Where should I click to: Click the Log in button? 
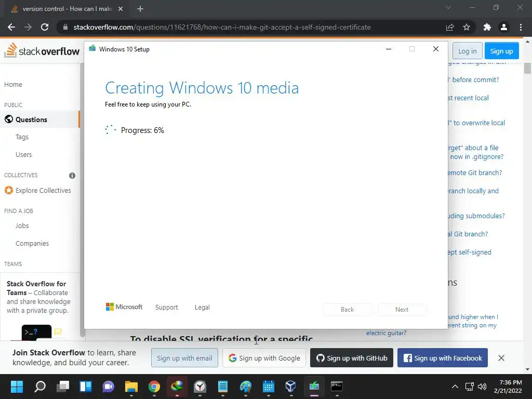click(467, 51)
